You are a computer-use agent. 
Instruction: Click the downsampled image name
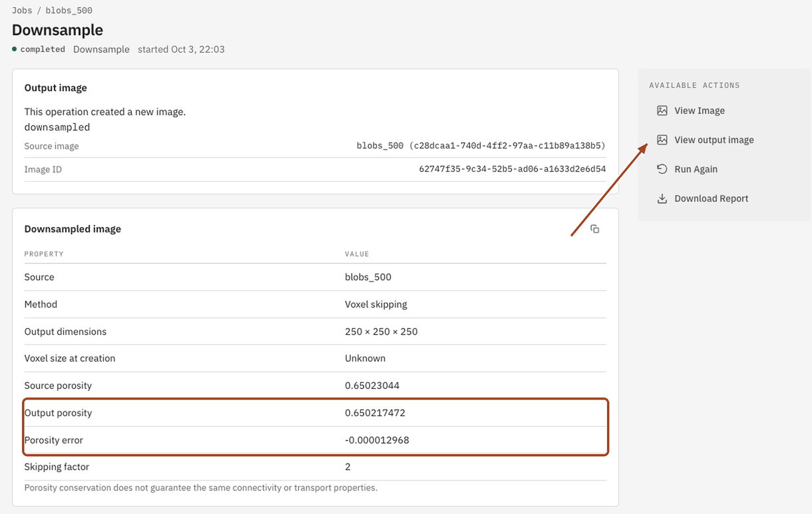pyautogui.click(x=57, y=127)
